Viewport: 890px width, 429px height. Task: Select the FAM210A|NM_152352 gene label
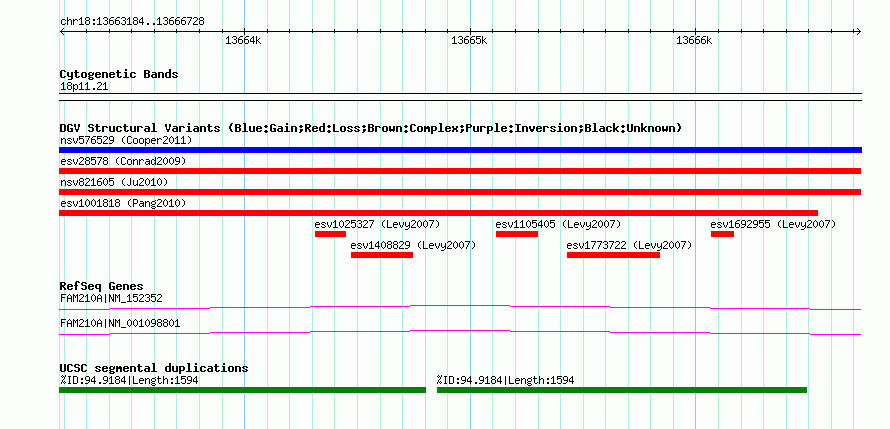click(111, 298)
